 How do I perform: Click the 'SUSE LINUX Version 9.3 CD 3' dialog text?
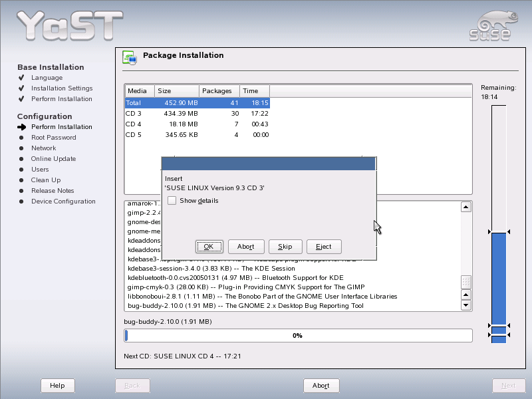click(x=214, y=188)
